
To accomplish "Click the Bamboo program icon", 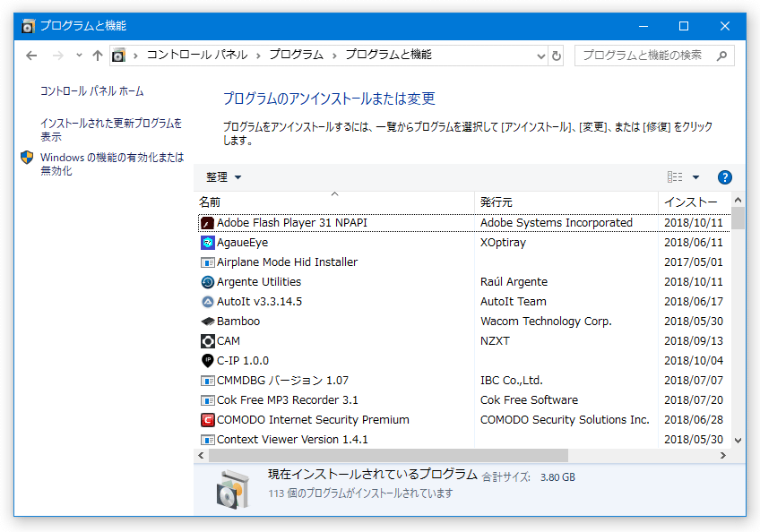I will pos(207,322).
